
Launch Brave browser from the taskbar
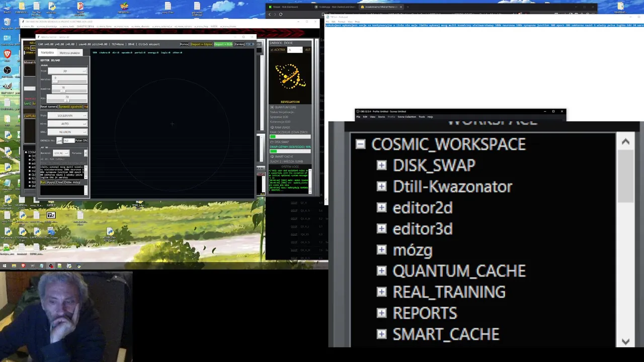click(x=23, y=265)
